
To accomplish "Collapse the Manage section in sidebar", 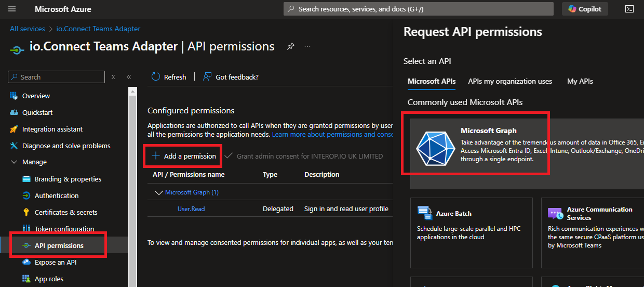I will coord(14,162).
